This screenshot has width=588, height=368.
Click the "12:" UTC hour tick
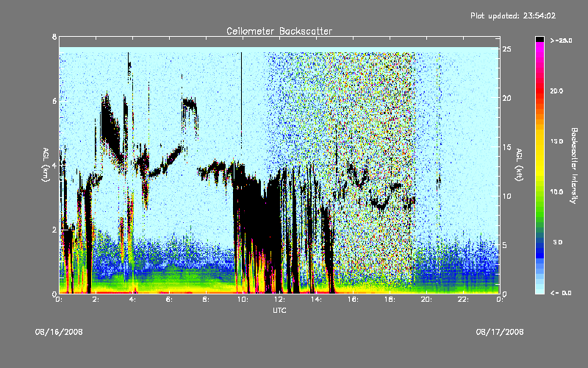[x=279, y=300]
